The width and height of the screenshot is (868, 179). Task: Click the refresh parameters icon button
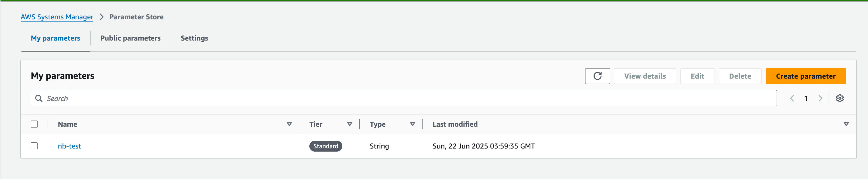(x=597, y=76)
